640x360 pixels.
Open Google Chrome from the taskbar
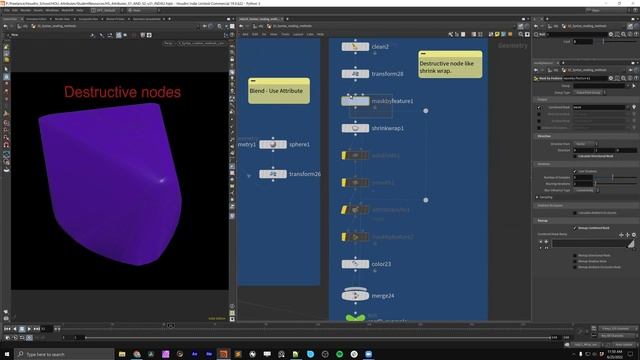tap(137, 354)
